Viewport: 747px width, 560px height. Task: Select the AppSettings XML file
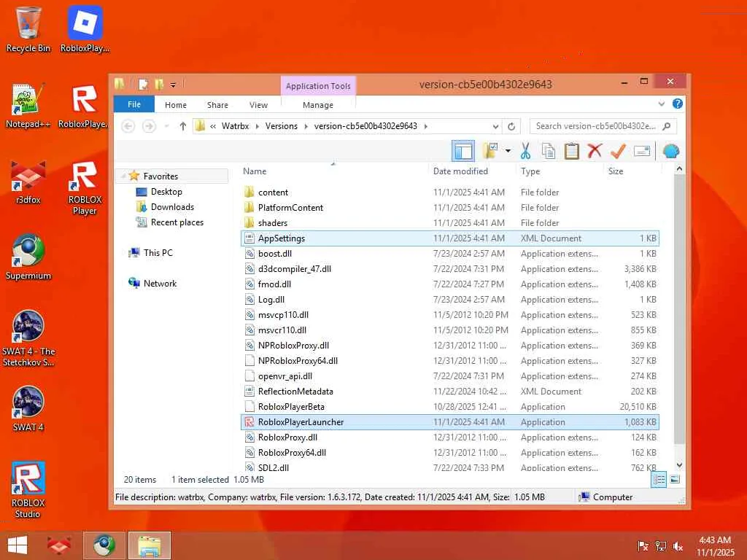tap(450, 238)
